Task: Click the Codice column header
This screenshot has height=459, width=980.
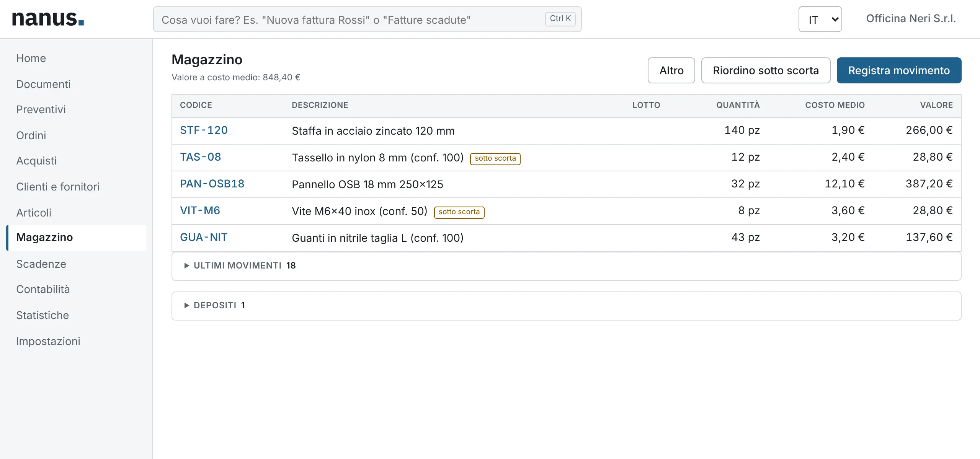Action: (196, 105)
